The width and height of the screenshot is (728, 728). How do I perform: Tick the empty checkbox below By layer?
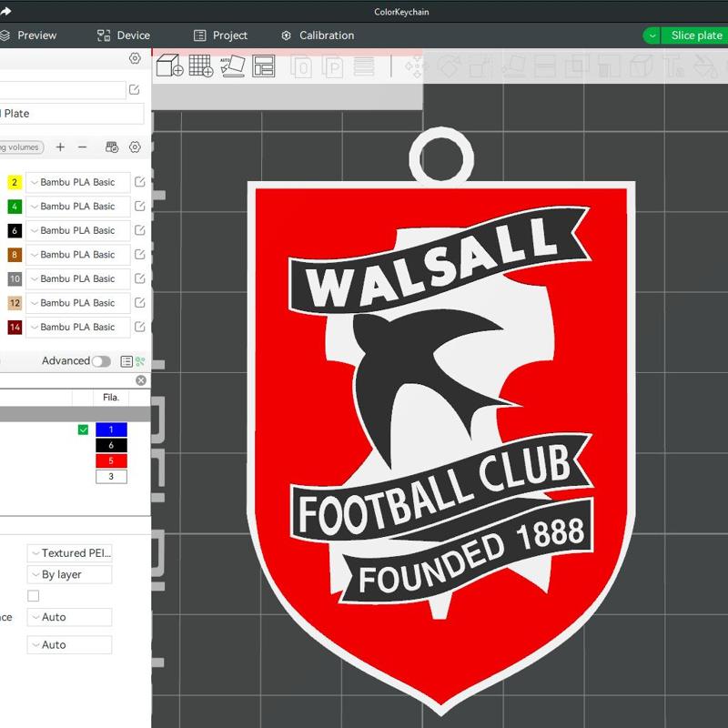point(34,596)
